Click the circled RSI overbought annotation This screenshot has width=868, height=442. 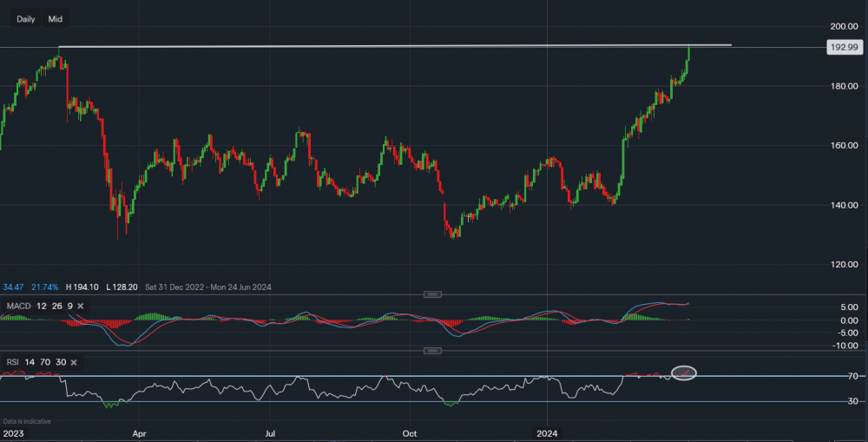[x=685, y=373]
